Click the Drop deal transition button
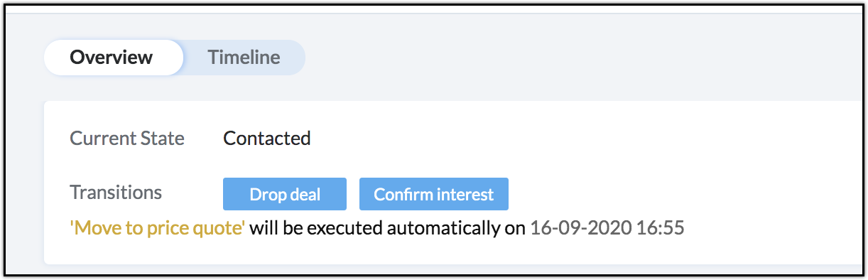 click(285, 194)
